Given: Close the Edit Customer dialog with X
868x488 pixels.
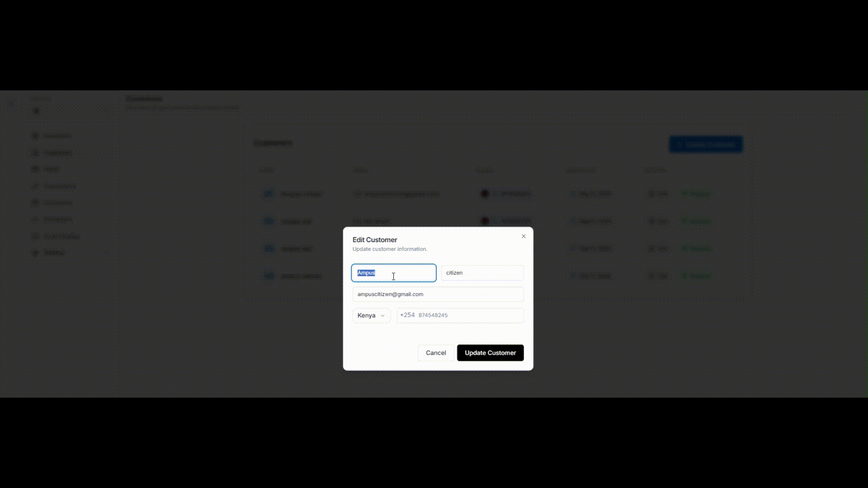Looking at the screenshot, I should coord(524,236).
